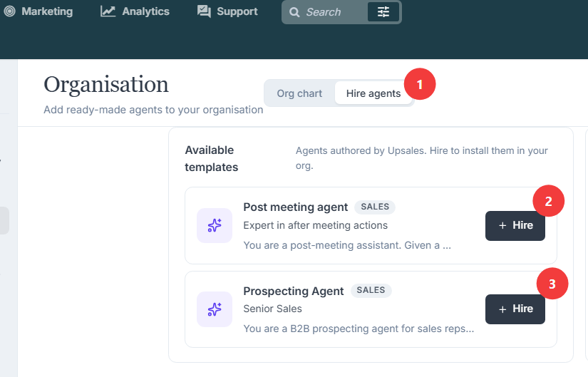Image resolution: width=588 pixels, height=377 pixels.
Task: Click the Marketing target icon
Action: (x=9, y=11)
